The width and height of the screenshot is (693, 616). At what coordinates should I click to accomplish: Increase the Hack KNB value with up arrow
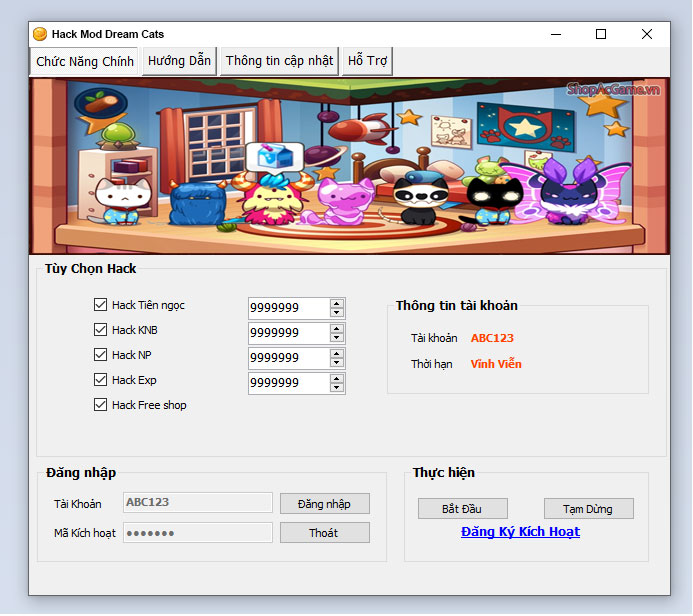click(x=337, y=329)
